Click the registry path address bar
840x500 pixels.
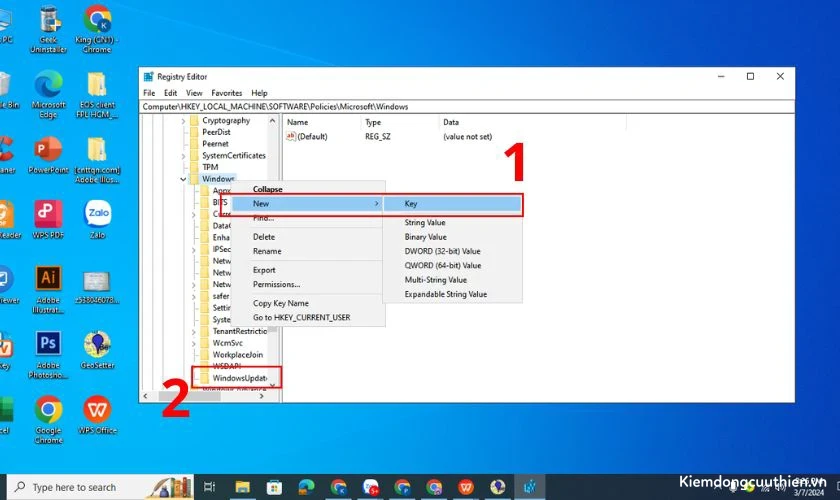click(x=467, y=107)
